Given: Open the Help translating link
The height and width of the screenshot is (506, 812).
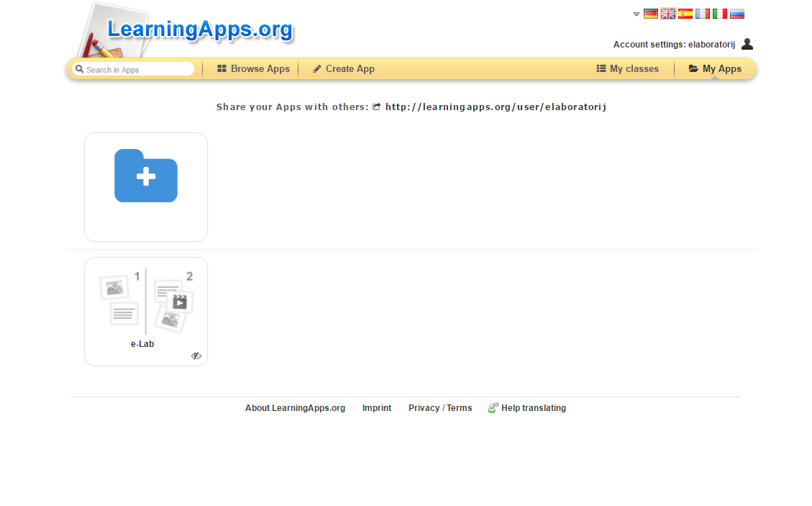Looking at the screenshot, I should pos(533,408).
